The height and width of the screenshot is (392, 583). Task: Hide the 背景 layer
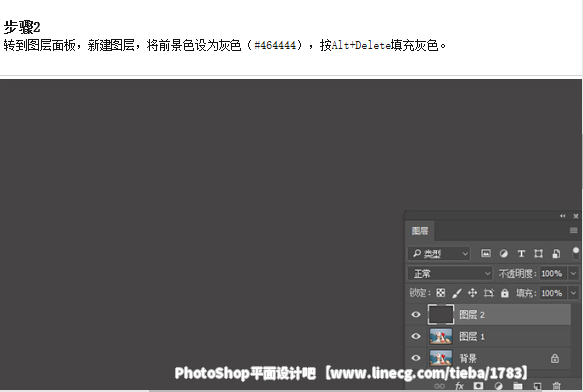coord(416,358)
